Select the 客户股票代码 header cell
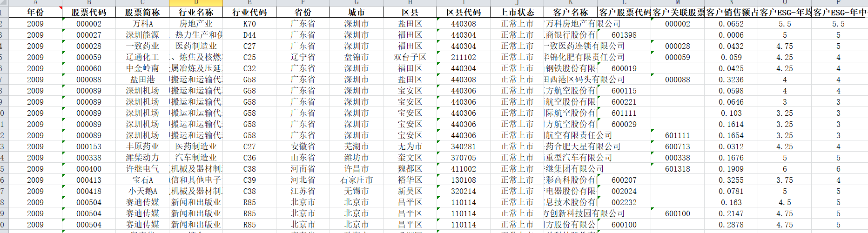 624,13
